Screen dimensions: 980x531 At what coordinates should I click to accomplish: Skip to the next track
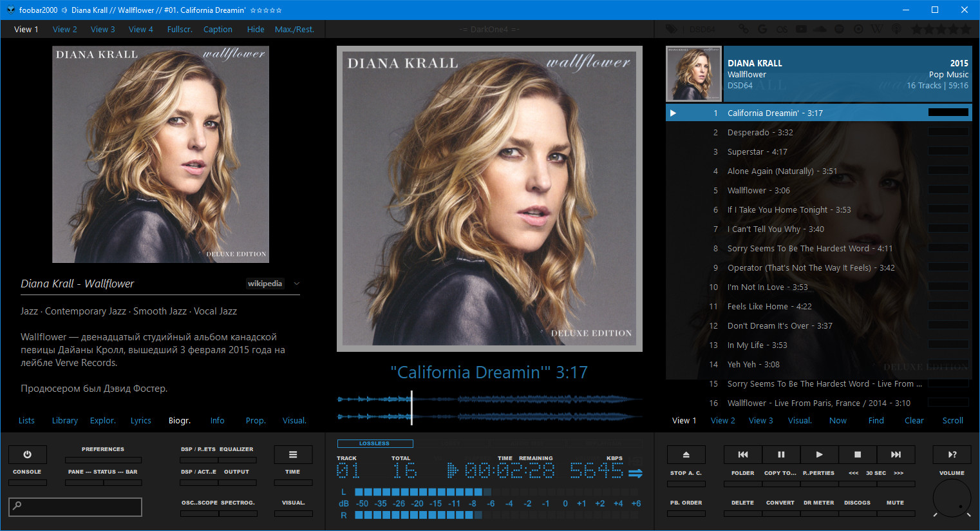click(x=896, y=454)
